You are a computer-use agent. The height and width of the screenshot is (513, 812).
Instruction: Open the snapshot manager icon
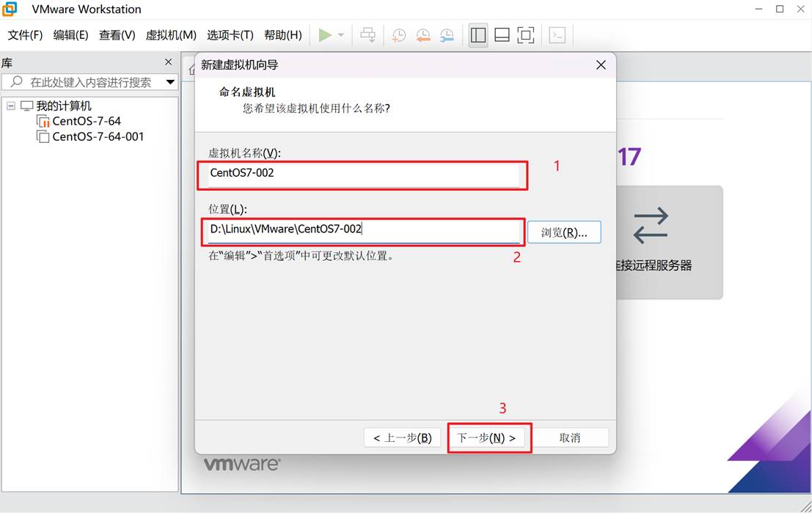[447, 35]
